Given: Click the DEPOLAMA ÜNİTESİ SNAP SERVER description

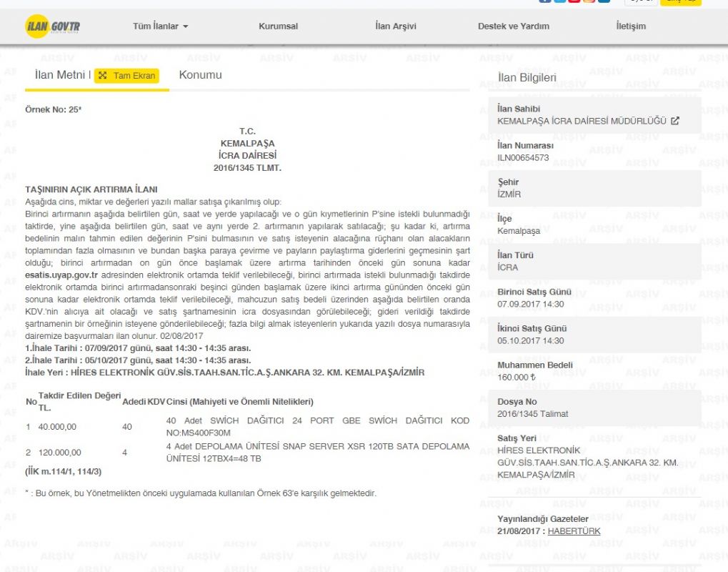Looking at the screenshot, I should (318, 452).
